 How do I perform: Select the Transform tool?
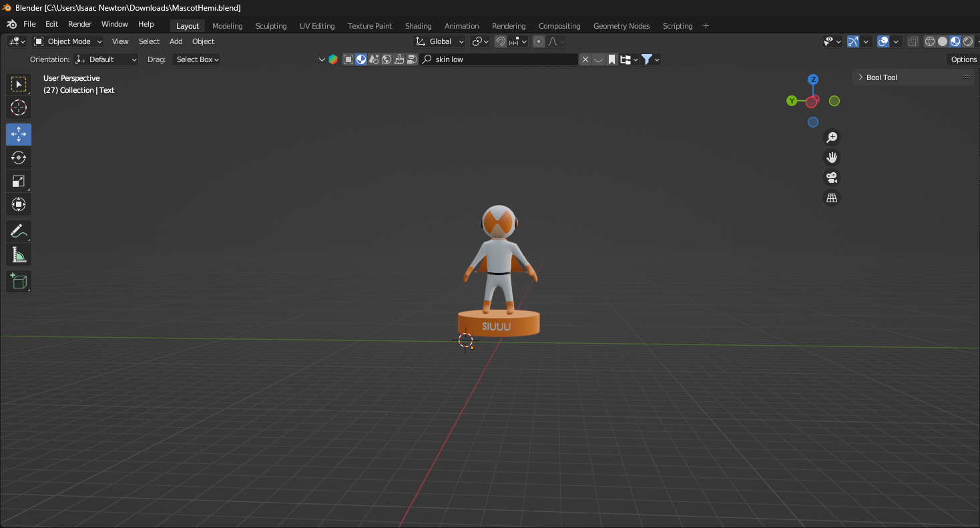pyautogui.click(x=19, y=204)
